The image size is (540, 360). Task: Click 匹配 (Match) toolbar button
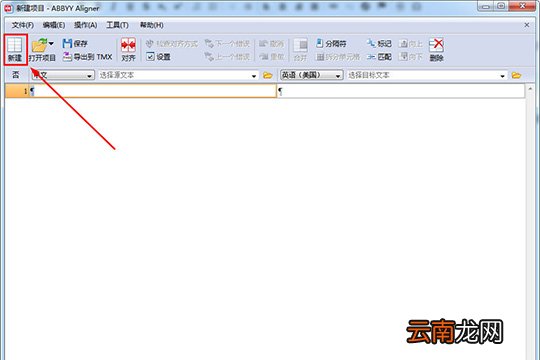pyautogui.click(x=379, y=57)
